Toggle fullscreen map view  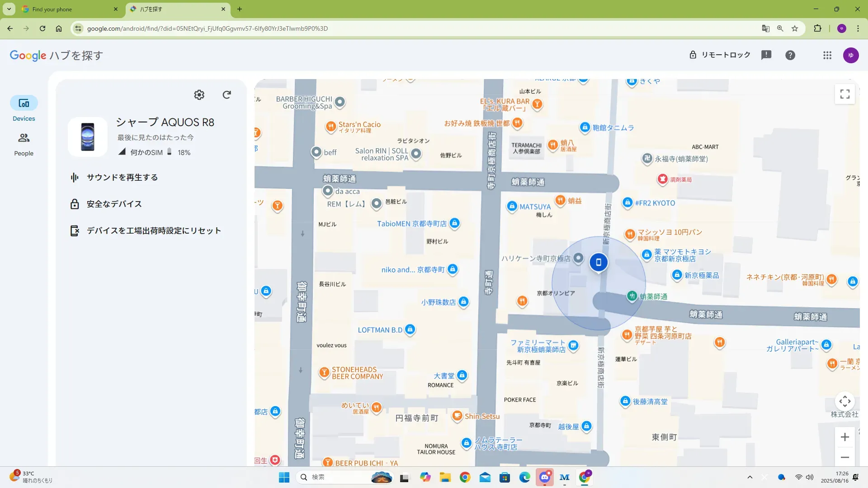(x=844, y=94)
